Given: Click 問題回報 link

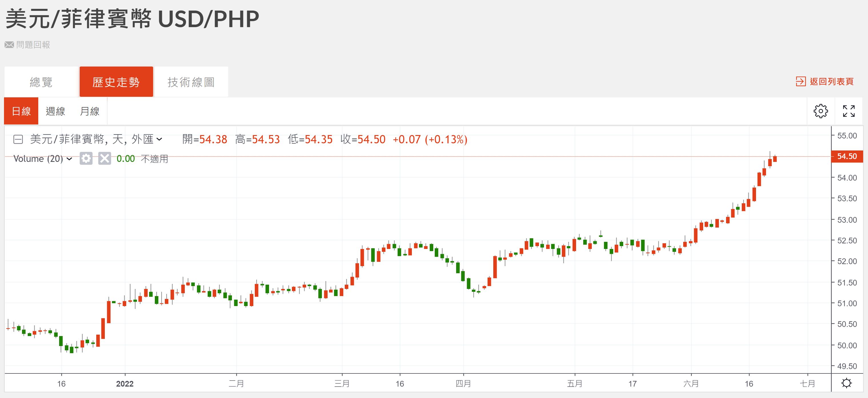Looking at the screenshot, I should 33,45.
